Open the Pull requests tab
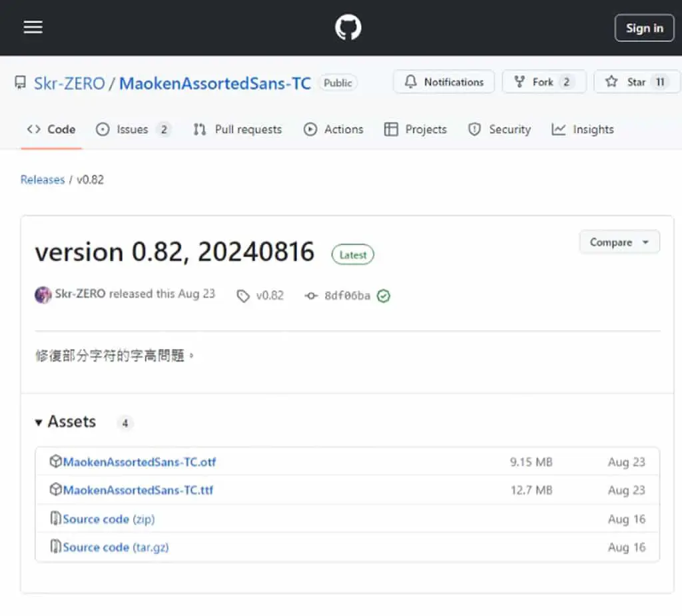 (x=238, y=129)
